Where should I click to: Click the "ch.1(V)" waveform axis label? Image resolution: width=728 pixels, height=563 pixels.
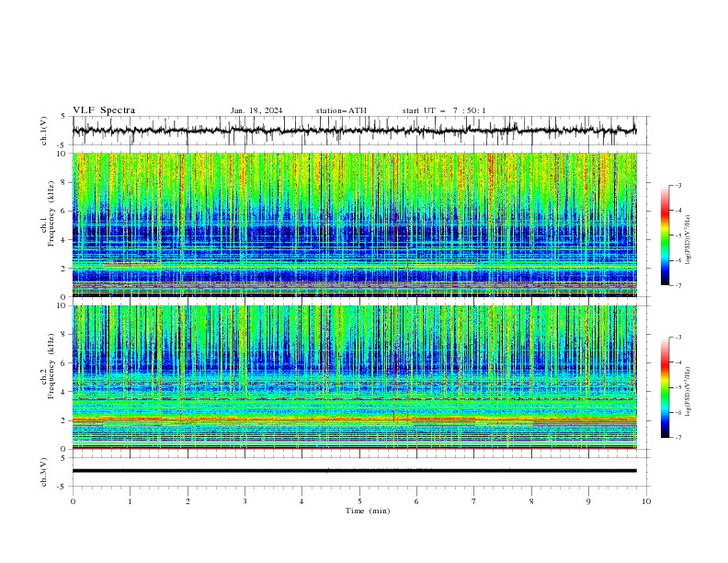point(44,131)
